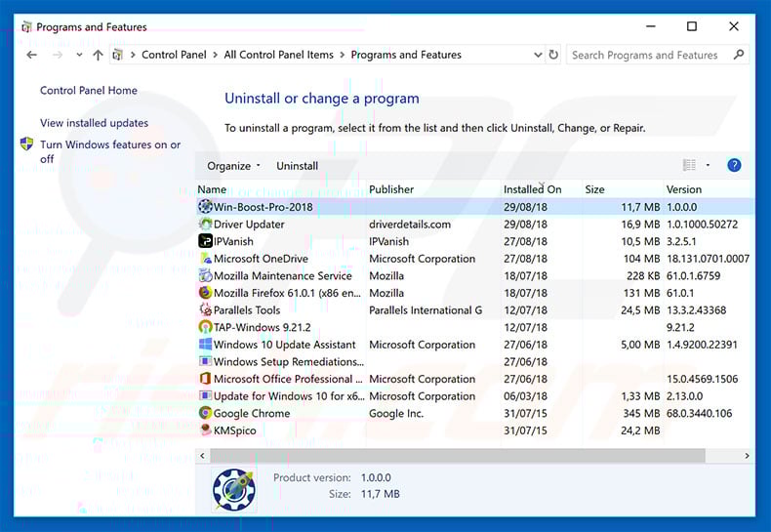
Task: Click the Microsoft OneDrive cloud icon
Action: pos(205,259)
